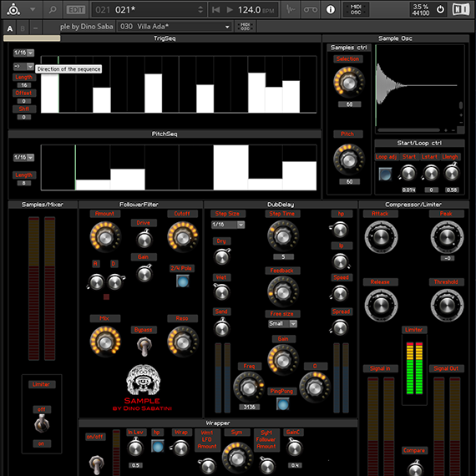Viewport: 476px width, 476px height.
Task: Toggle the Wrapper hp button
Action: pyautogui.click(x=157, y=446)
